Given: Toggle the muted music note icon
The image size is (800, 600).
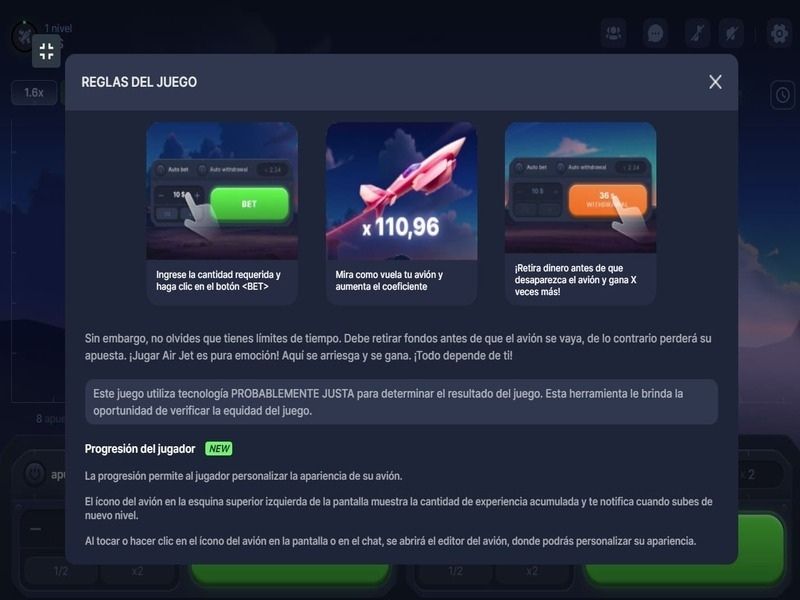Looking at the screenshot, I should 697,34.
